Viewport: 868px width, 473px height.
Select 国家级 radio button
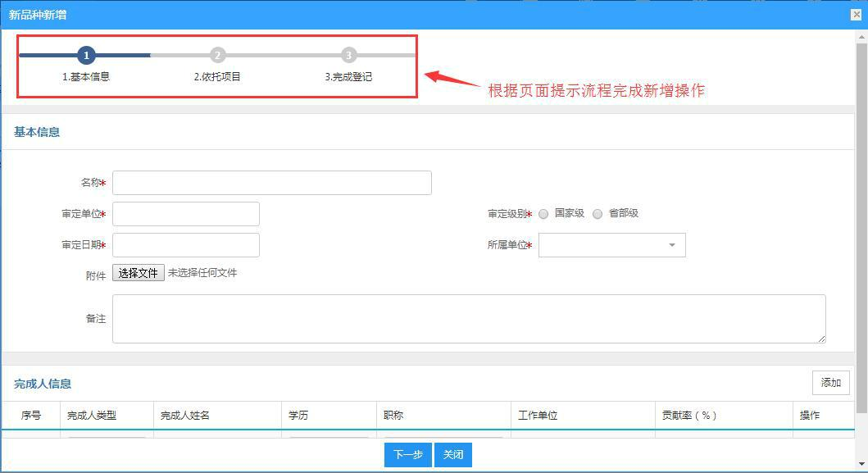543,214
